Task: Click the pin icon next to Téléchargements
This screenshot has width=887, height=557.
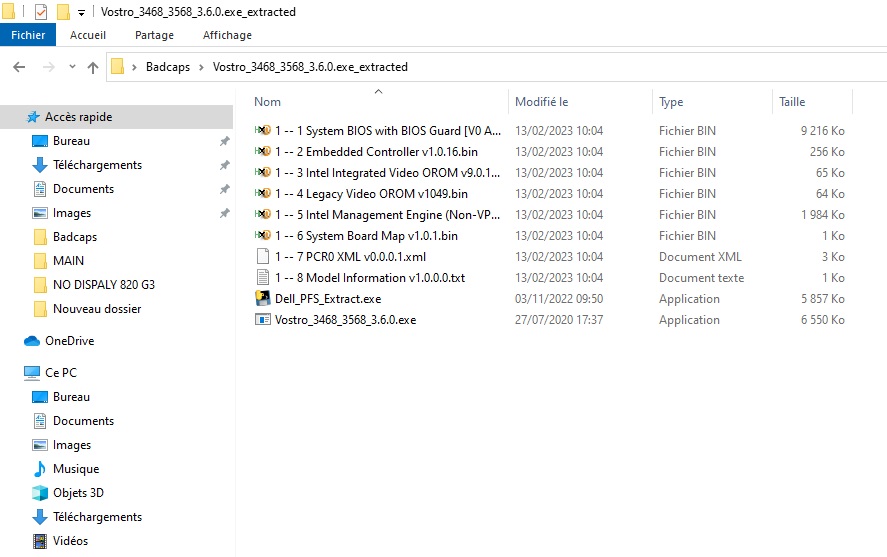Action: (225, 165)
